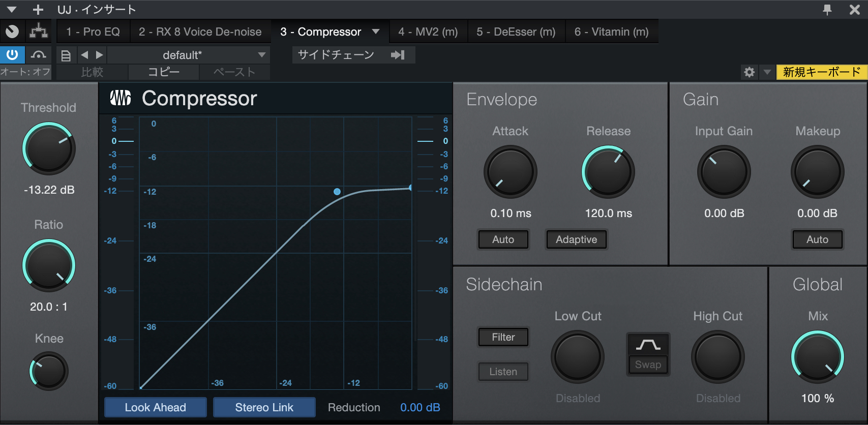Toggle the Look Ahead button
This screenshot has height=425, width=868.
(156, 407)
